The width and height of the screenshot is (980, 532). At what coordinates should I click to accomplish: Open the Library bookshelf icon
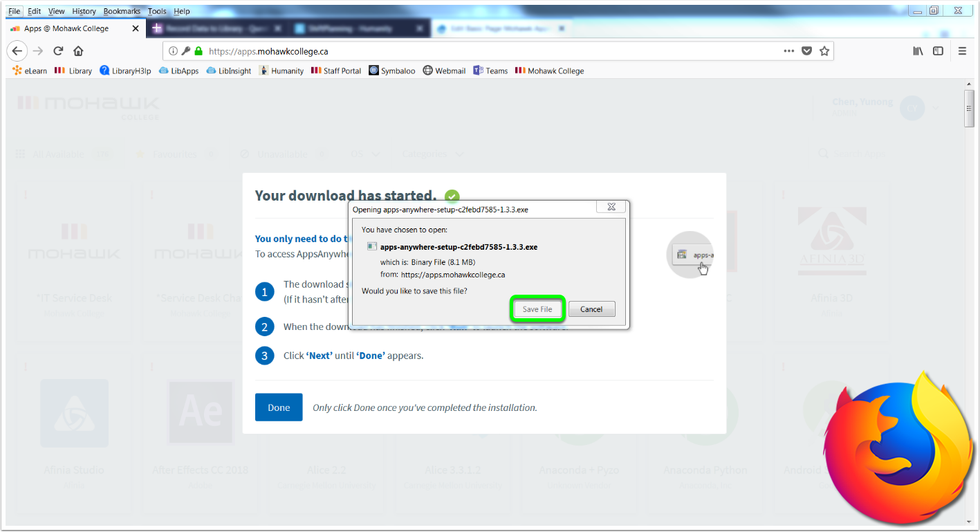918,51
